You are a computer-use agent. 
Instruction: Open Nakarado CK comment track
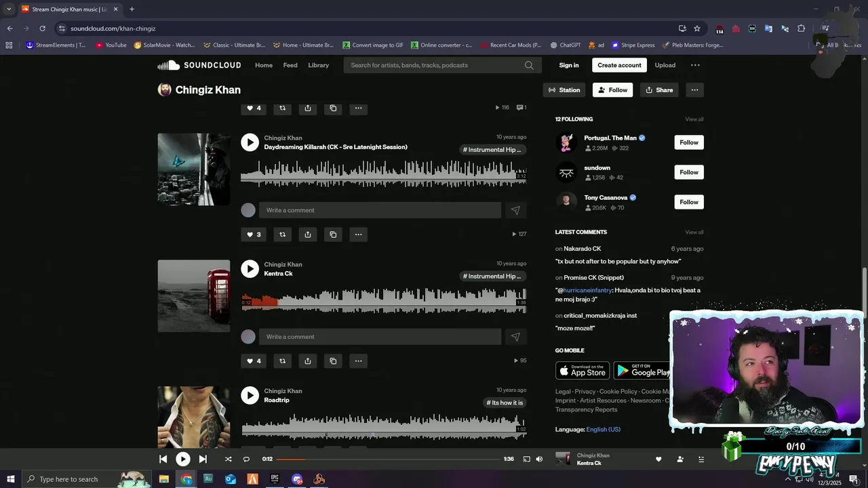[583, 249]
